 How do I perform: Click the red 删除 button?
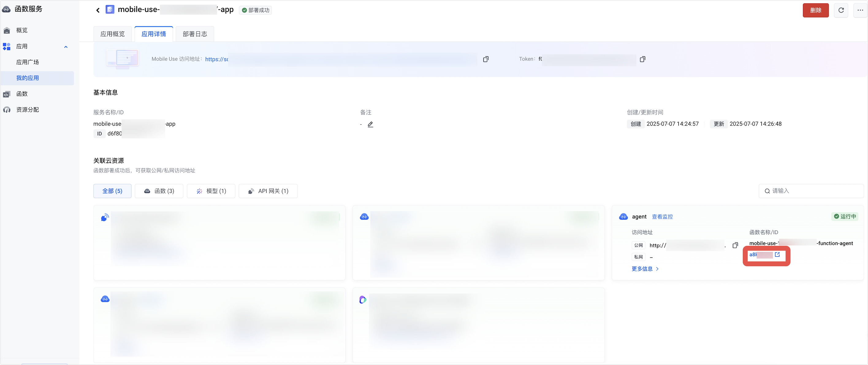(x=815, y=10)
